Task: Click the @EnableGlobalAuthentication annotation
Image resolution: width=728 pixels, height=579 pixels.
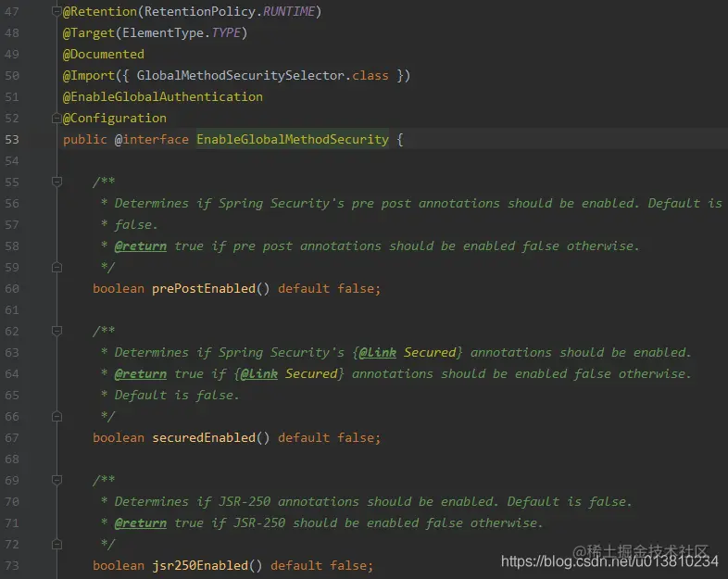Action: [162, 97]
